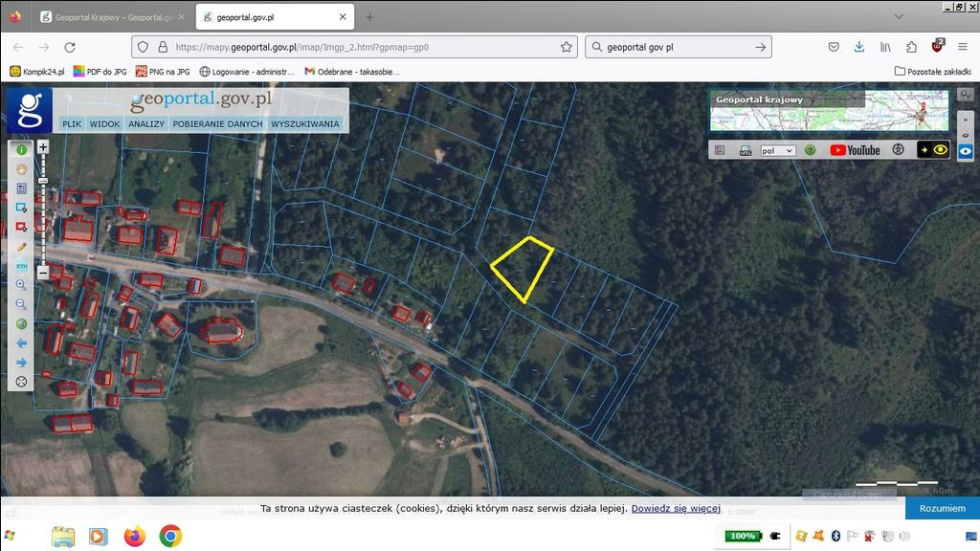This screenshot has width=980, height=551.
Task: Expand the Firefox list all tabs chevron
Action: (898, 16)
